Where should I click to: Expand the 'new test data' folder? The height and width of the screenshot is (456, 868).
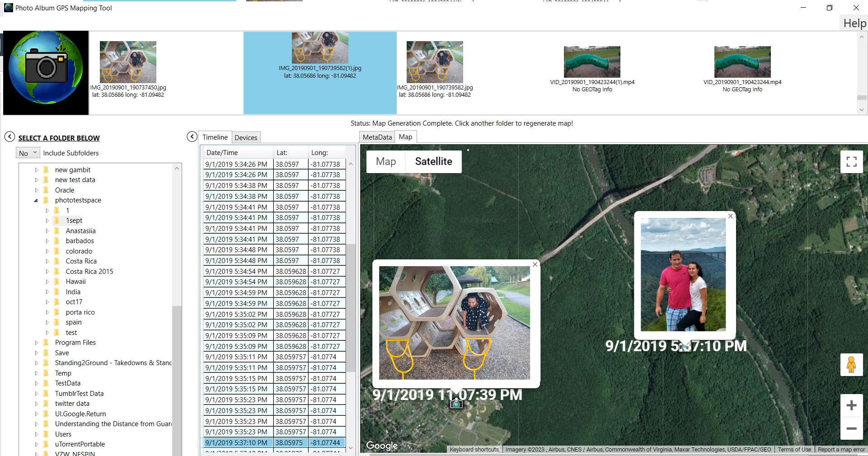click(x=36, y=180)
